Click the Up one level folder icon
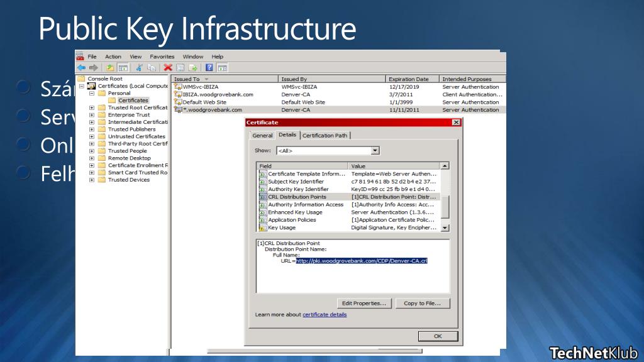The height and width of the screenshot is (362, 644). point(109,68)
